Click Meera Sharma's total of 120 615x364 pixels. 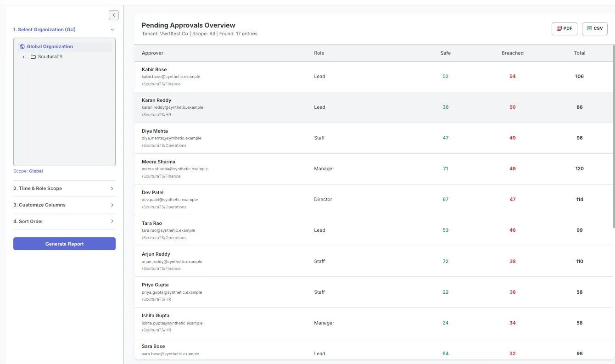580,169
